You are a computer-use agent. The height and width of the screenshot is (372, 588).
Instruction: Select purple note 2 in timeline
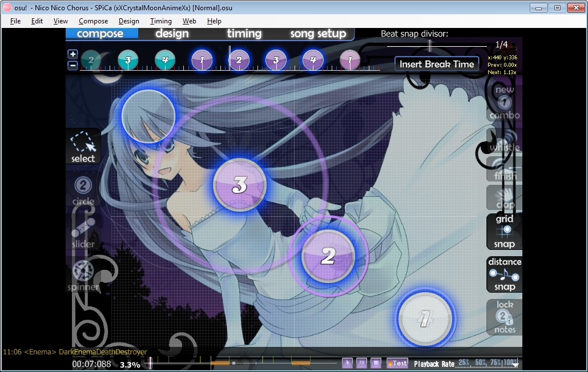point(239,60)
